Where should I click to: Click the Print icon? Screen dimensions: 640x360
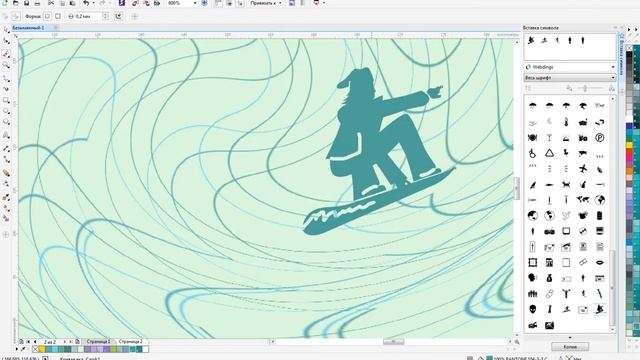pyautogui.click(x=37, y=3)
